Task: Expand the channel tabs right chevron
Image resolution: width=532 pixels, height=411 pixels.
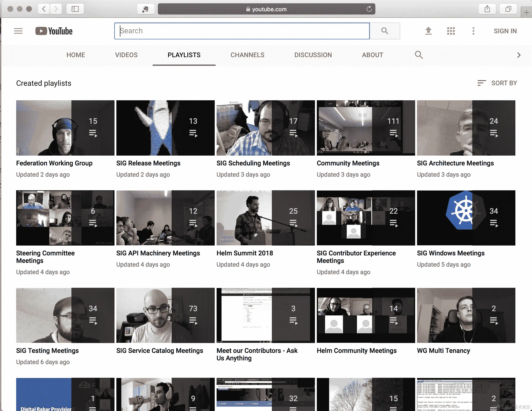Action: pyautogui.click(x=519, y=55)
